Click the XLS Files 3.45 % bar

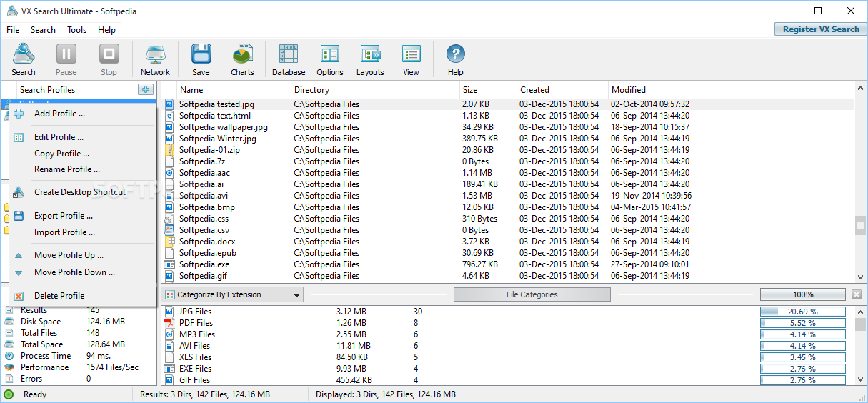click(803, 357)
